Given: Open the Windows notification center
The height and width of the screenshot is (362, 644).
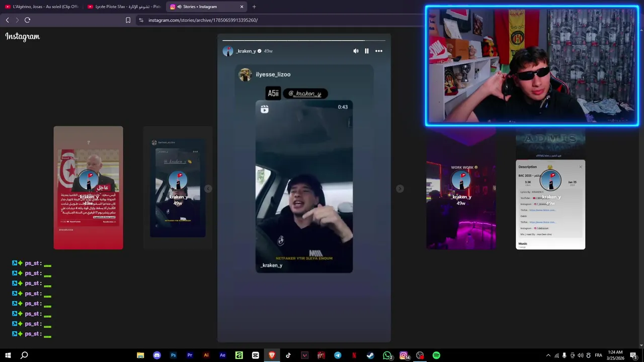Looking at the screenshot, I should tap(633, 355).
